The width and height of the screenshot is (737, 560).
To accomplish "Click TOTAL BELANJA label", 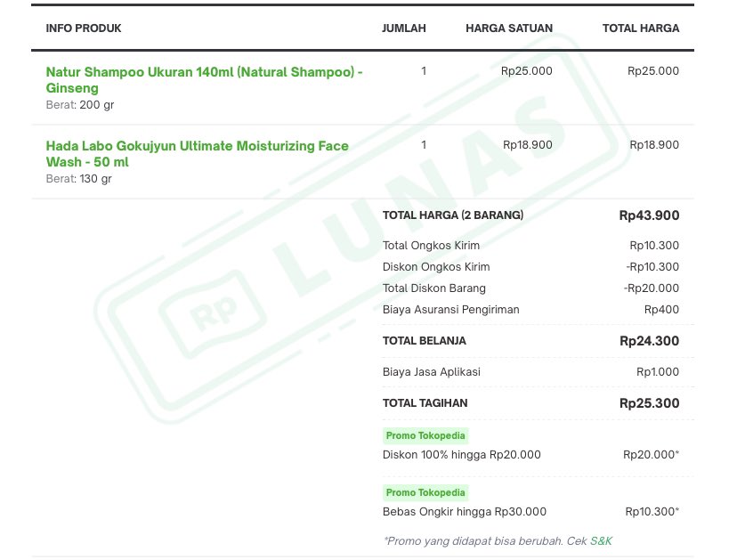I will pos(424,341).
